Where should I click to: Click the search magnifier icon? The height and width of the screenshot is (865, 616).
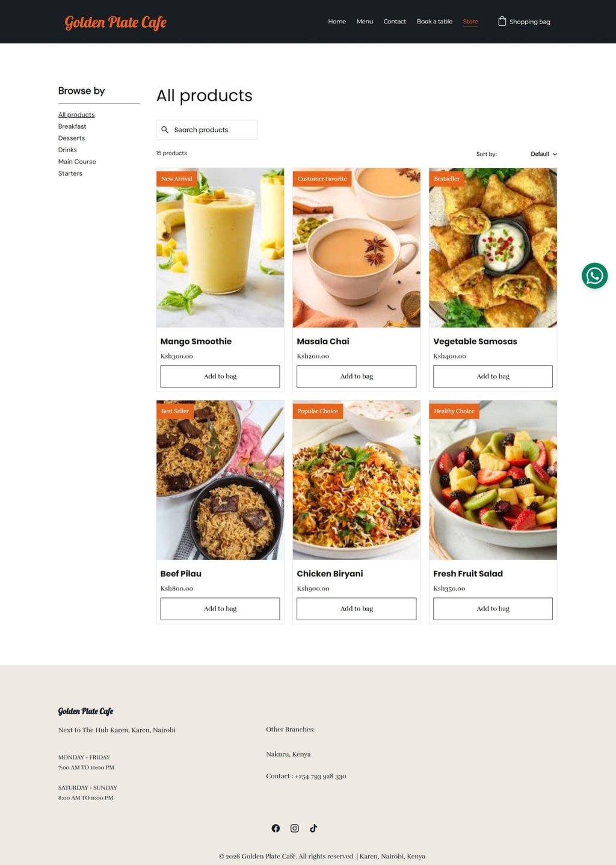pyautogui.click(x=165, y=130)
